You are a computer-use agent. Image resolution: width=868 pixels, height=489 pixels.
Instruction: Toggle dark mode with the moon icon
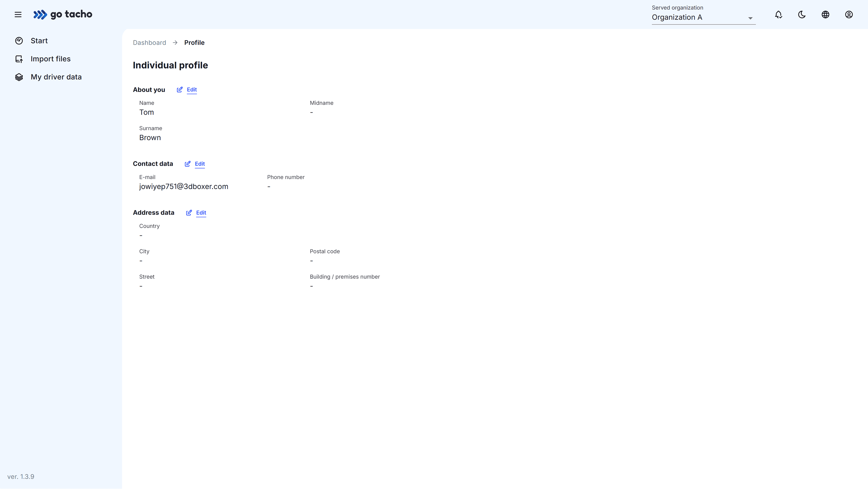(x=802, y=14)
